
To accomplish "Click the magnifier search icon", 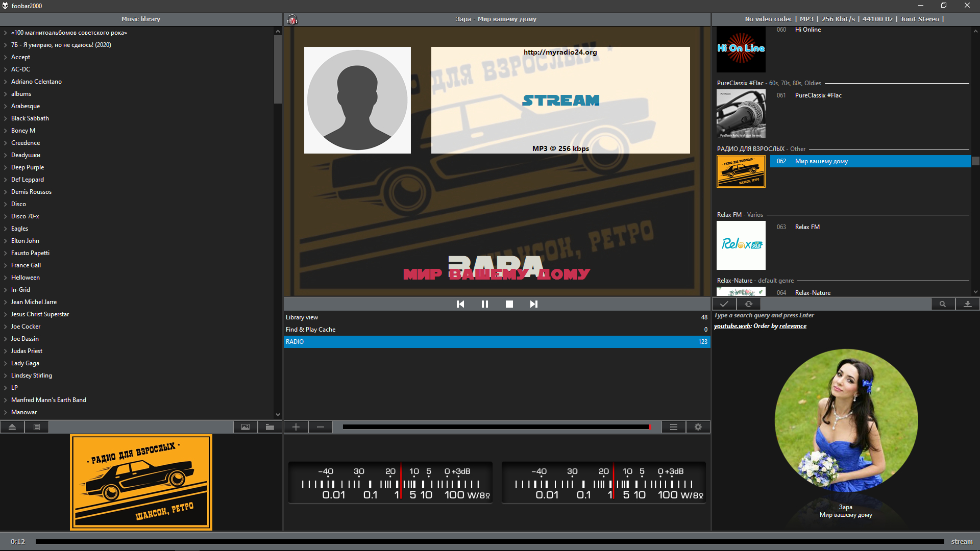I will pos(942,304).
